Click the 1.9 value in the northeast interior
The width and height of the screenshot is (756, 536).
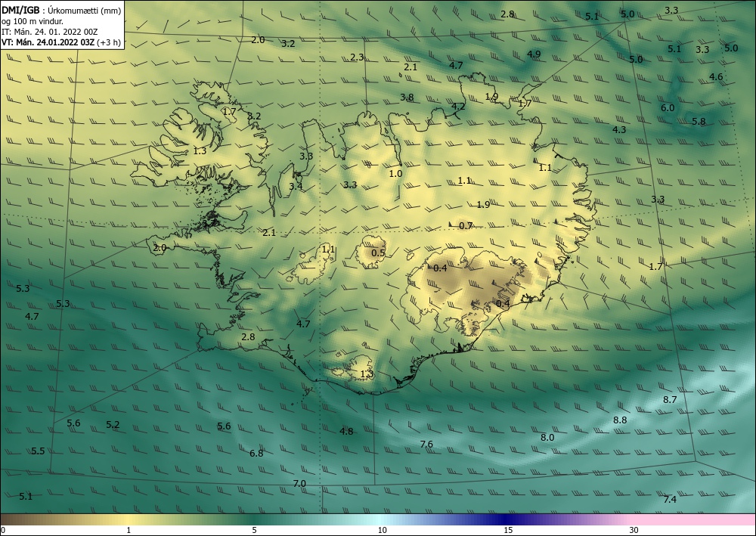click(x=484, y=205)
